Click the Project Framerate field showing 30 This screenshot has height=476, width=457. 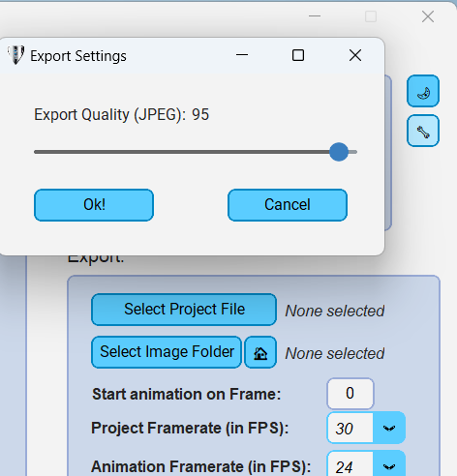(350, 428)
